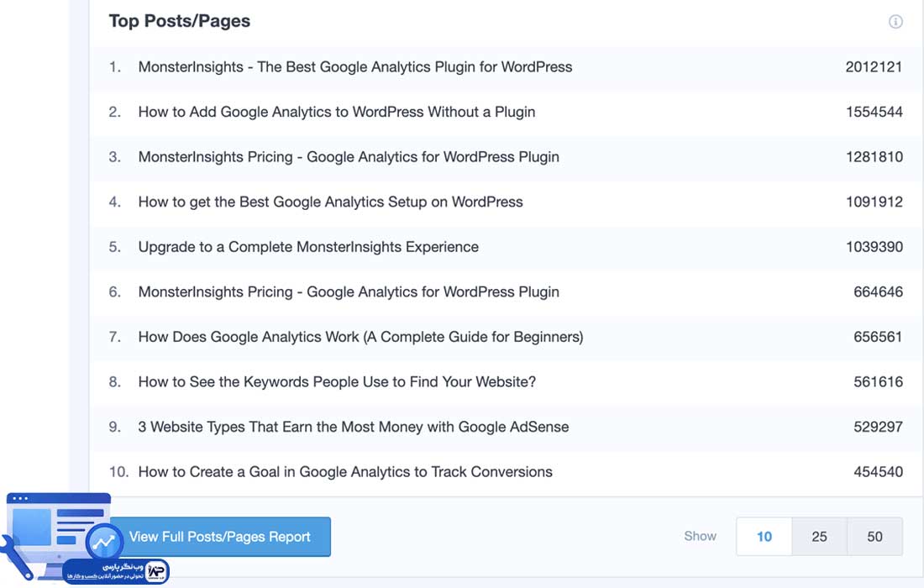Viewport: 924px width, 588px height.
Task: Open Best Google Analytics Setup on WordPress post
Action: [330, 202]
